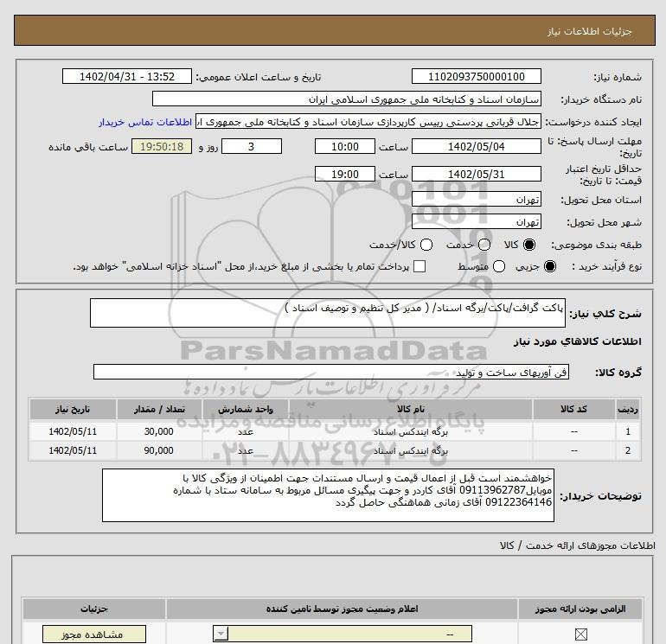Click the جزئیات اطلاعات نیاز page header

(590, 31)
